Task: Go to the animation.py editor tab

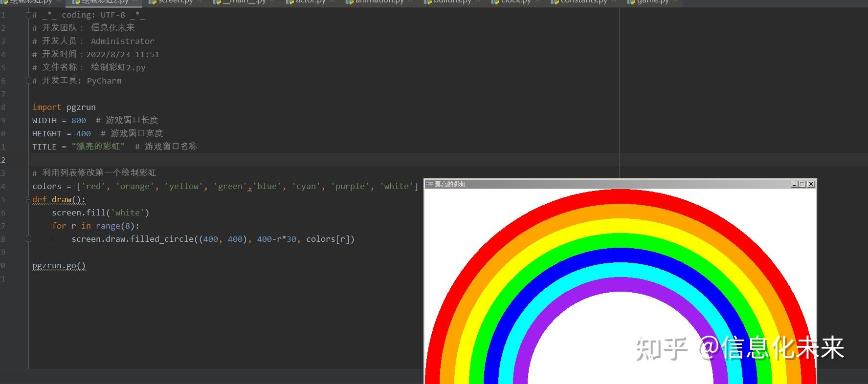Action: click(x=379, y=2)
